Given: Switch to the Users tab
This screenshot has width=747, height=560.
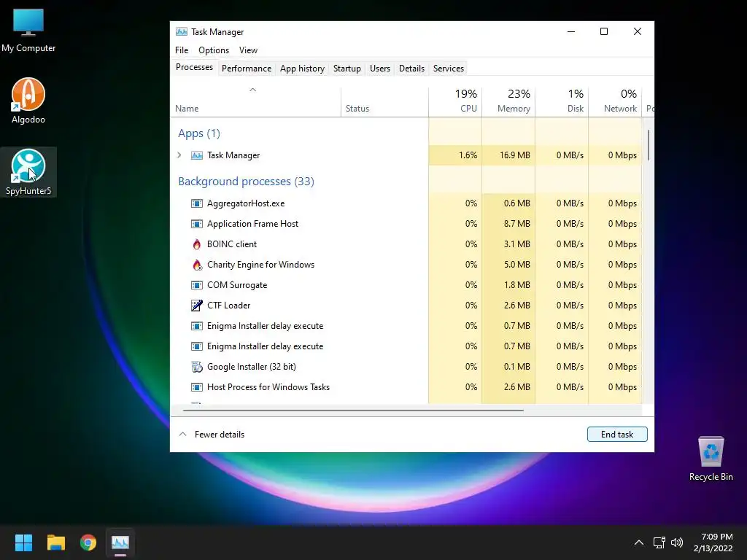Looking at the screenshot, I should (x=379, y=68).
